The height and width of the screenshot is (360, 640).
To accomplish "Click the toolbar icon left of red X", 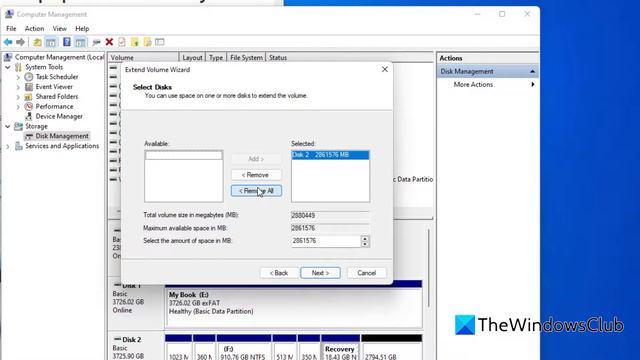I will [x=96, y=42].
